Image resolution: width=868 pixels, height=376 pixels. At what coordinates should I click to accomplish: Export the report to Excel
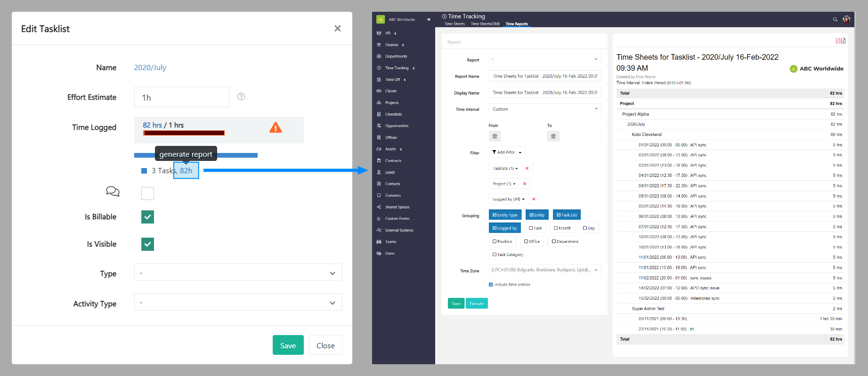point(843,41)
